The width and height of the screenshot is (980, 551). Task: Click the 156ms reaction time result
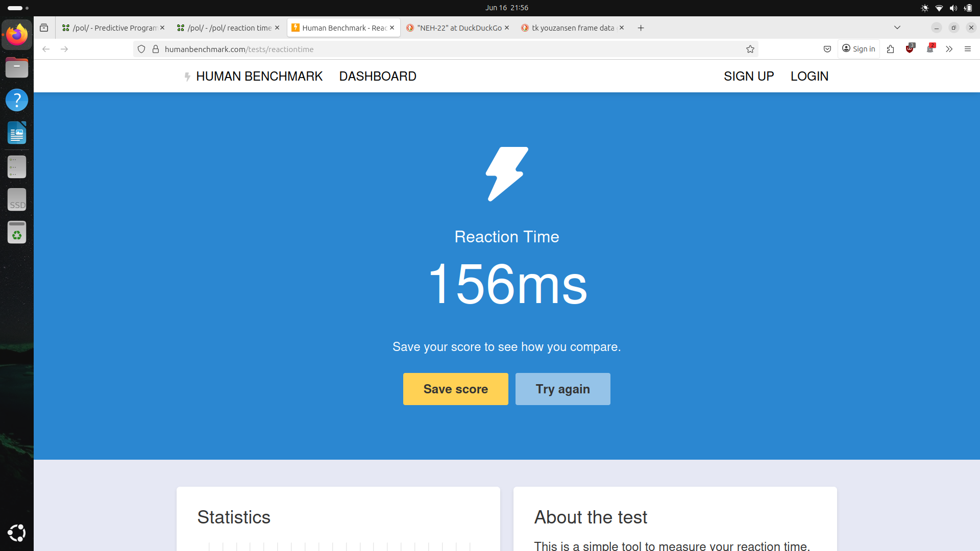point(508,284)
